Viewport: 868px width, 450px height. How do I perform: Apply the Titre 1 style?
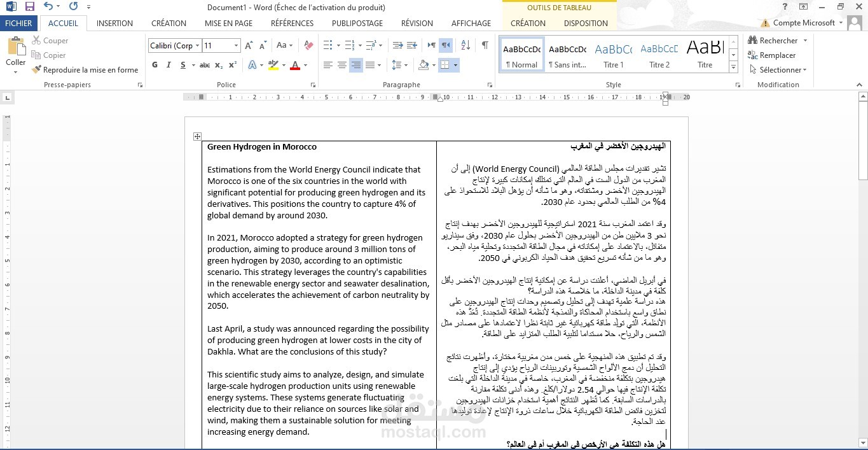point(614,54)
